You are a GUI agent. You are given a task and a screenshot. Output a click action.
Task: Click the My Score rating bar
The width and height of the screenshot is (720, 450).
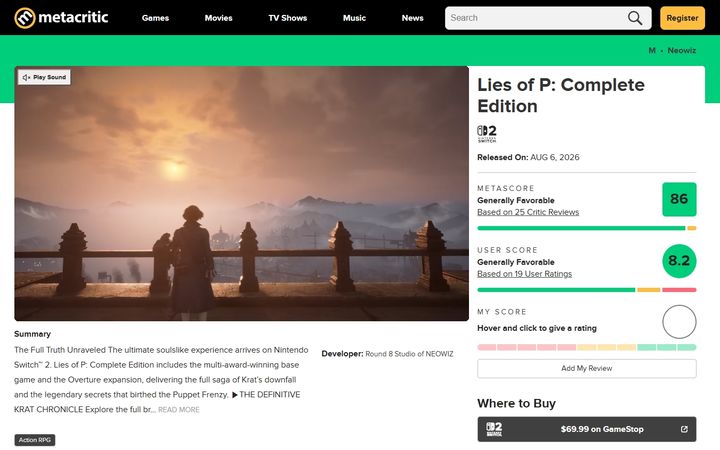[587, 347]
